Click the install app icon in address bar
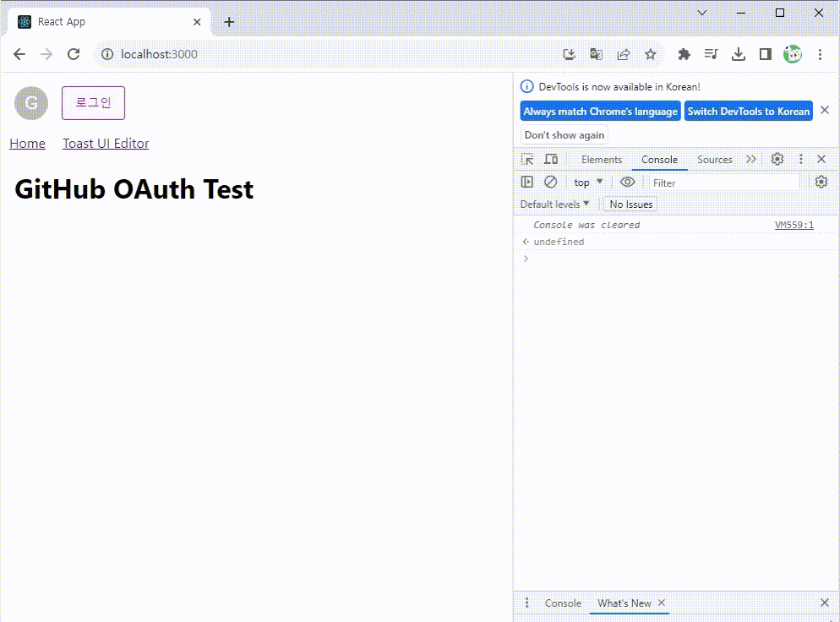Viewport: 840px width, 622px height. tap(569, 54)
